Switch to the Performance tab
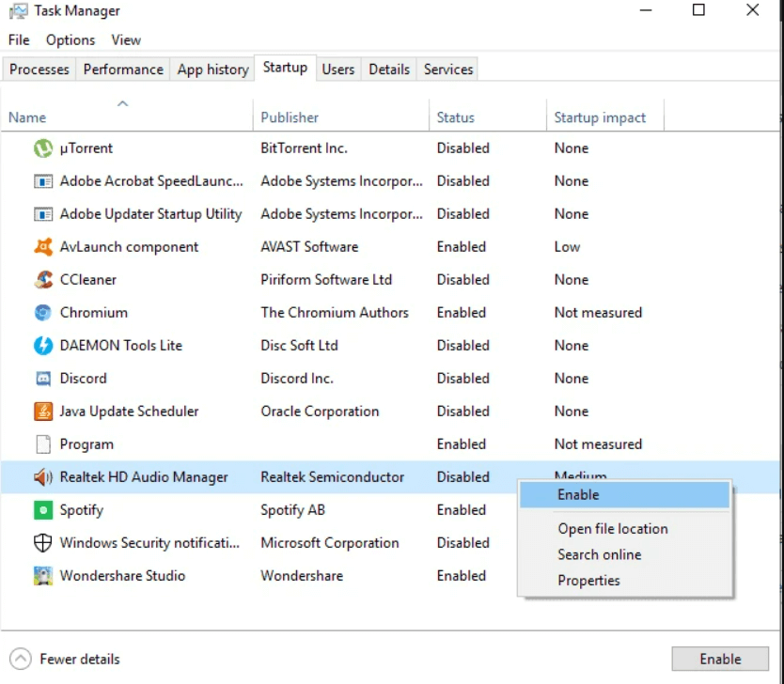The width and height of the screenshot is (784, 684). pyautogui.click(x=122, y=69)
